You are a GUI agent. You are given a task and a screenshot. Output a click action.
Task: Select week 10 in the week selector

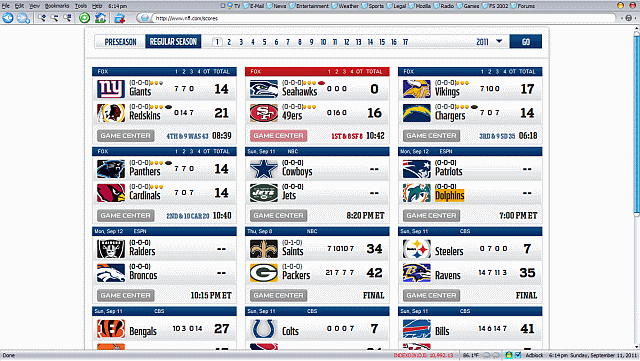click(323, 42)
